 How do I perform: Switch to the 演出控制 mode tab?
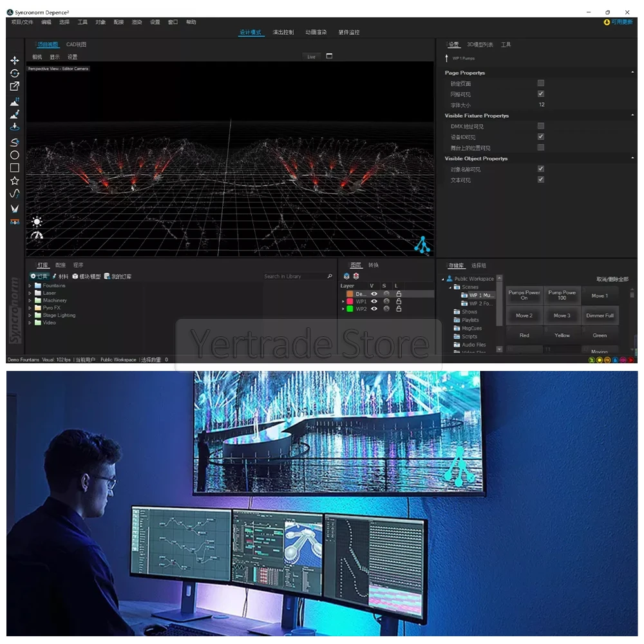coord(283,32)
